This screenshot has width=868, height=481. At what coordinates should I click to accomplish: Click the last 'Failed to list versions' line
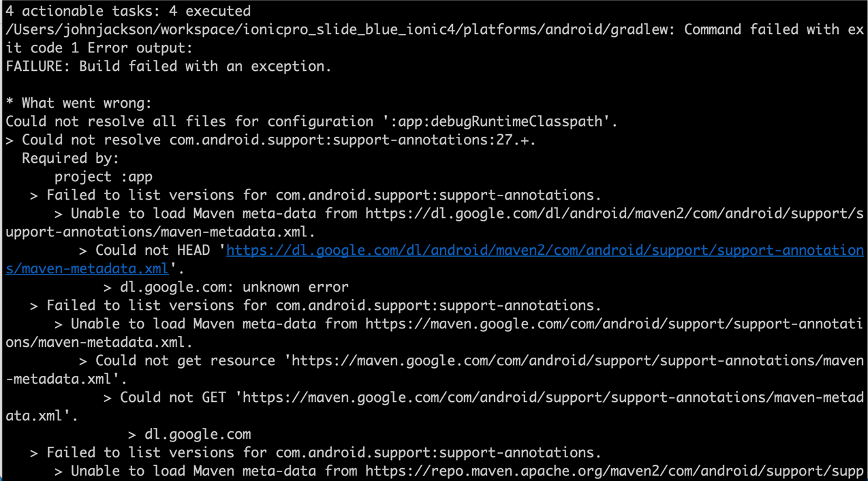point(316,452)
